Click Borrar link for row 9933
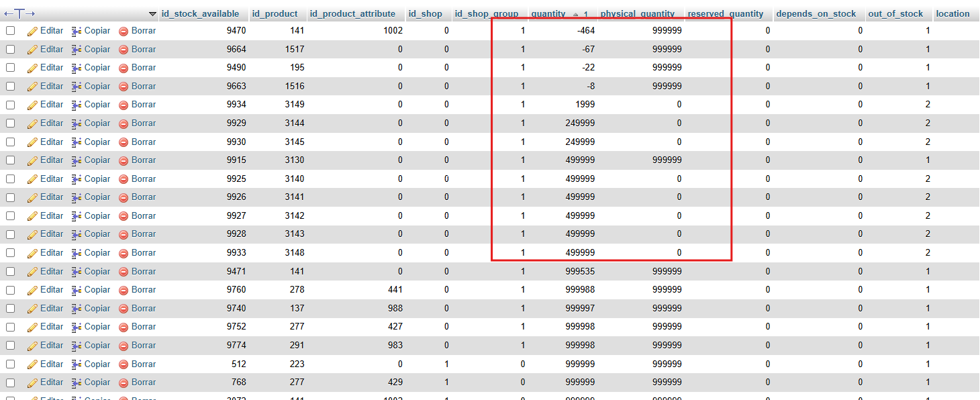The width and height of the screenshot is (980, 400). (144, 253)
